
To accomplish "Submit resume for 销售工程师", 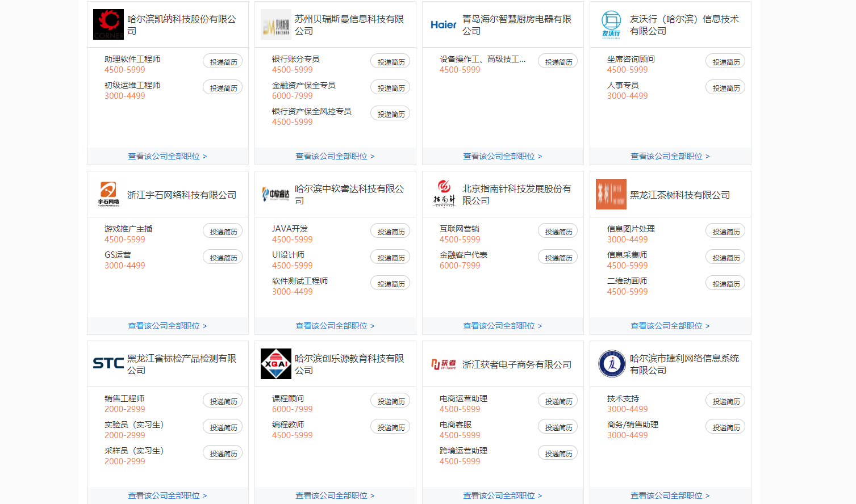I will (x=223, y=401).
